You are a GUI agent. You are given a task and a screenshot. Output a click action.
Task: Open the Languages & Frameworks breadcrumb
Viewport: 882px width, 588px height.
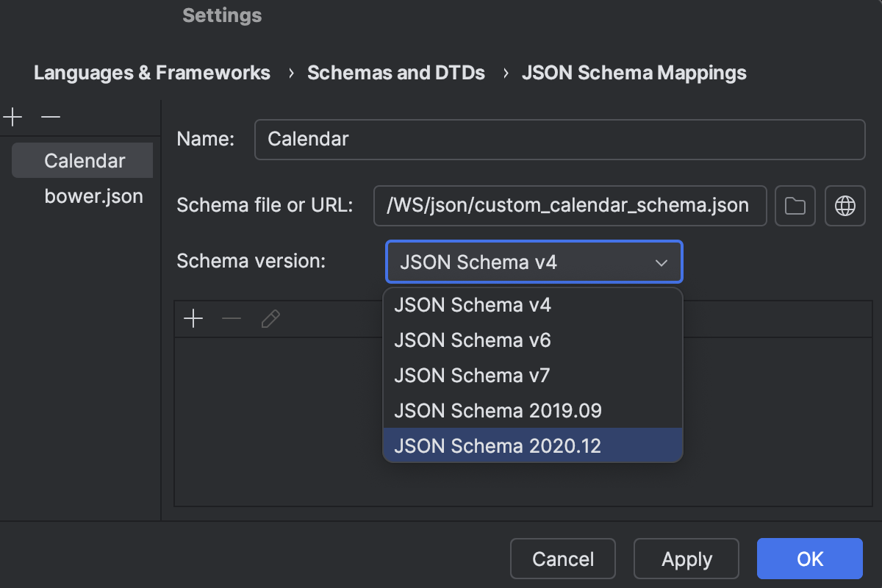coord(151,73)
